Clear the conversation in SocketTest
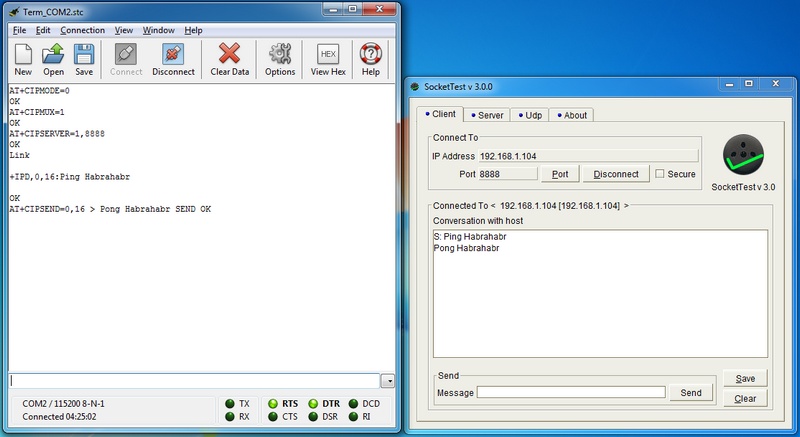800x437 pixels. coord(745,399)
